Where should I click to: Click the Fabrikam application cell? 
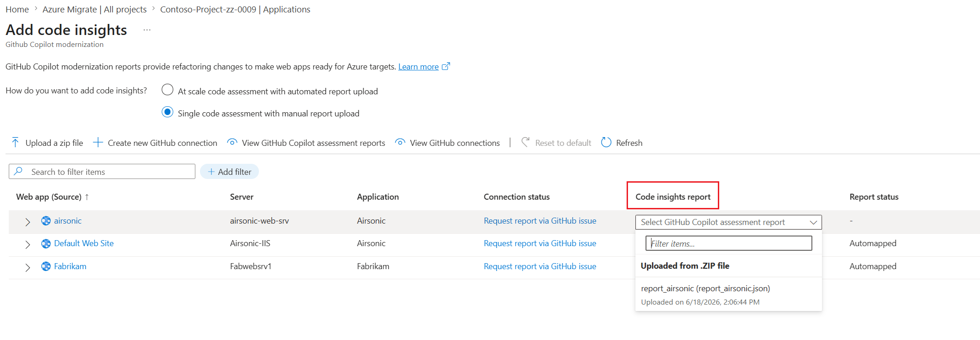tap(373, 266)
